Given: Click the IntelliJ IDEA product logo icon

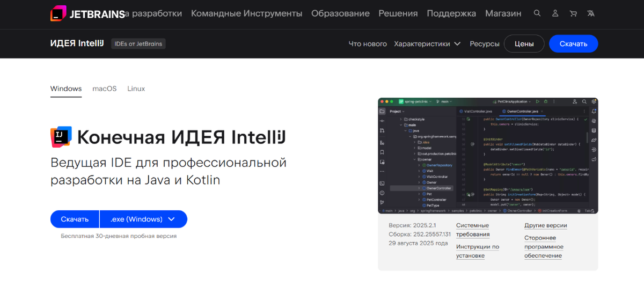Looking at the screenshot, I should pyautogui.click(x=61, y=137).
